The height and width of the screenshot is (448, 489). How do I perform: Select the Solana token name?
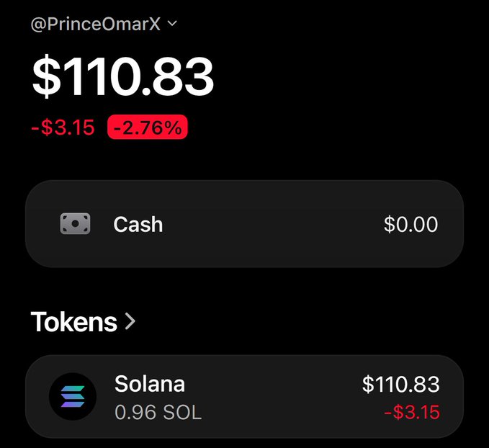(150, 384)
